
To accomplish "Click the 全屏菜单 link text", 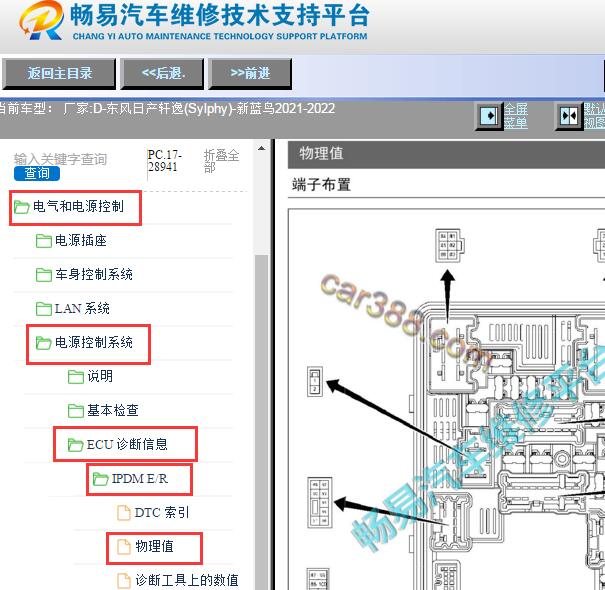I will click(515, 116).
